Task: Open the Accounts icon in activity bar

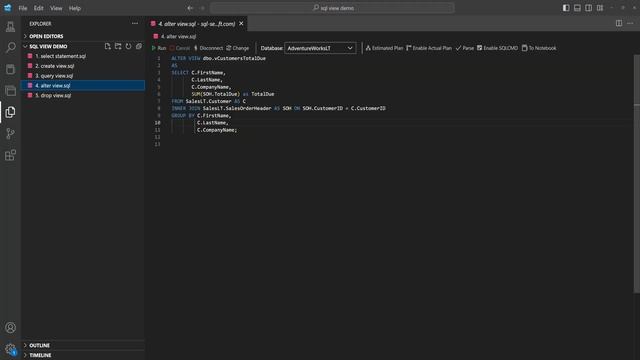Action: click(11, 328)
